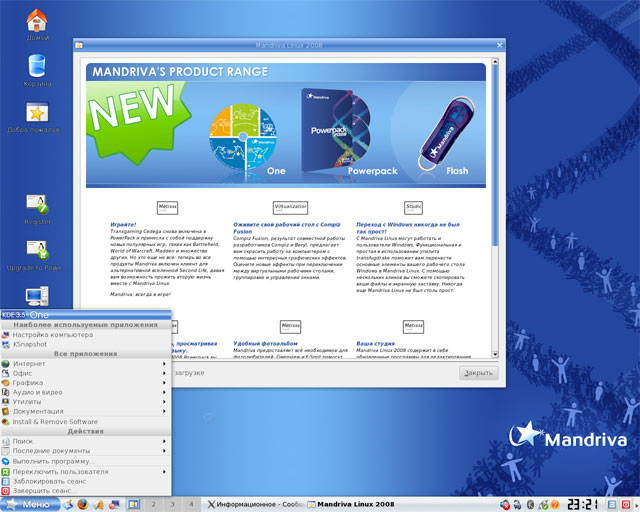
Task: Click the monitor with red badge icon in the taskbar
Action: click(x=114, y=505)
